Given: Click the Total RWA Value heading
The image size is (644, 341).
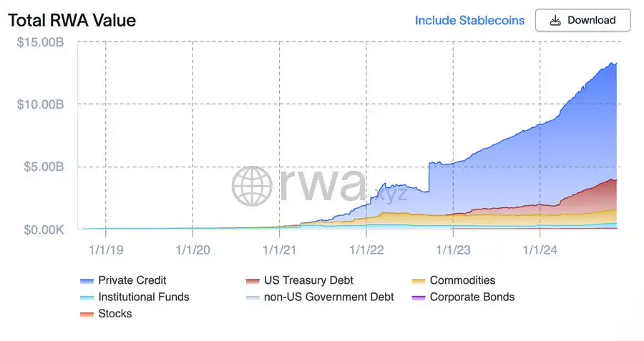Looking at the screenshot, I should pyautogui.click(x=72, y=20).
